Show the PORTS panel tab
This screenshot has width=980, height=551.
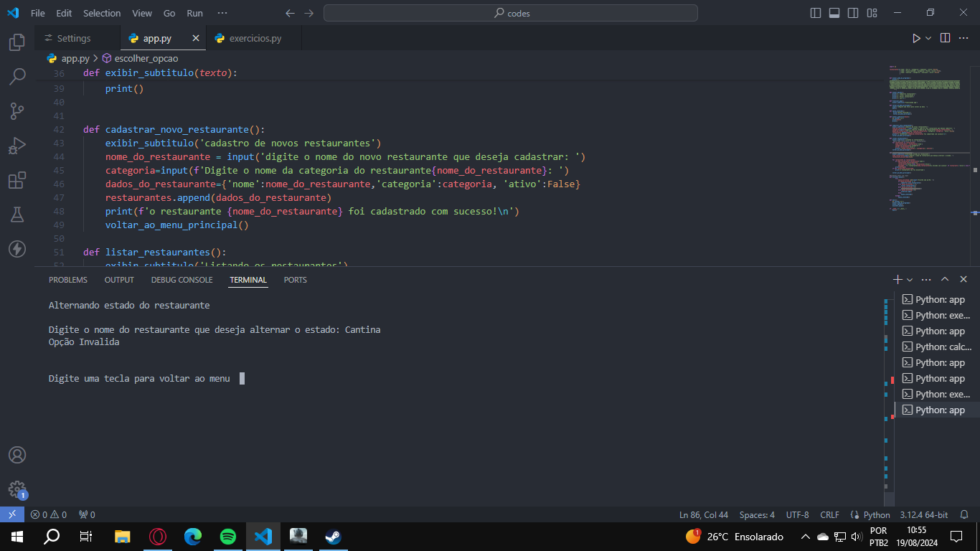click(295, 280)
